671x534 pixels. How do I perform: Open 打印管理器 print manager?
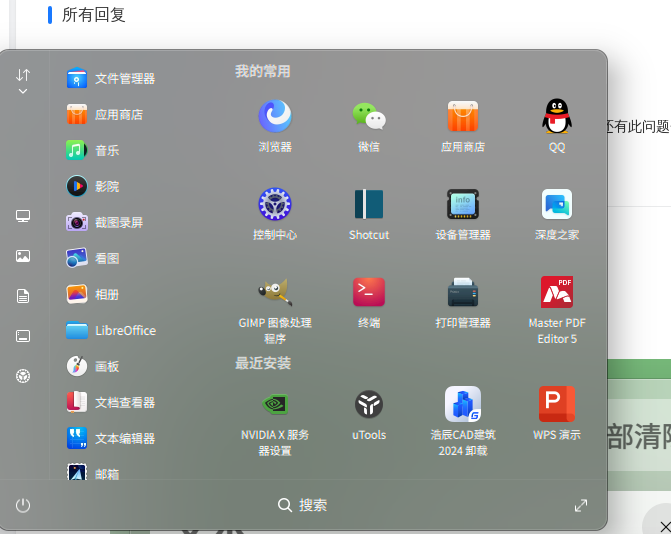(x=463, y=302)
